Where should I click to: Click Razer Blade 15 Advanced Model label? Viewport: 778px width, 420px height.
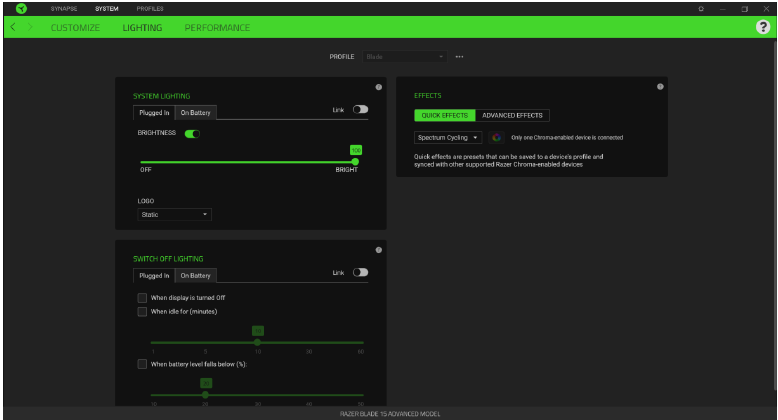point(390,414)
